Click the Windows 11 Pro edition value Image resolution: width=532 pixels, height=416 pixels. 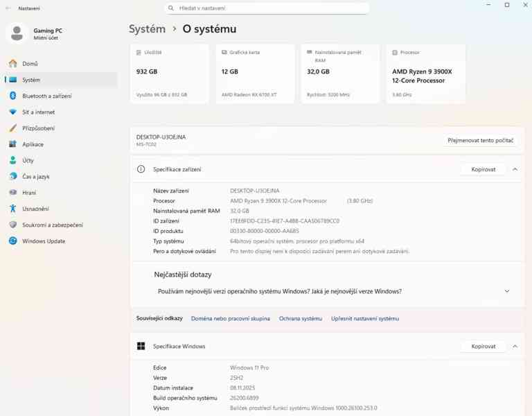(249, 367)
